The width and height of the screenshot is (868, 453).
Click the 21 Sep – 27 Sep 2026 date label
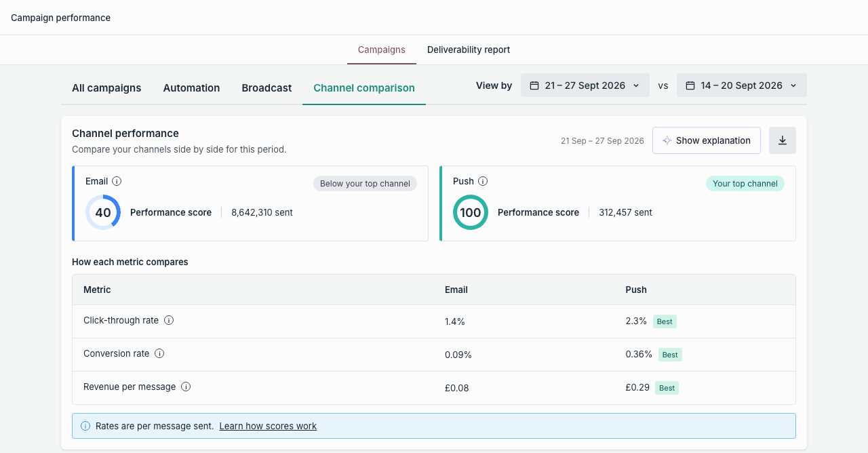[602, 141]
